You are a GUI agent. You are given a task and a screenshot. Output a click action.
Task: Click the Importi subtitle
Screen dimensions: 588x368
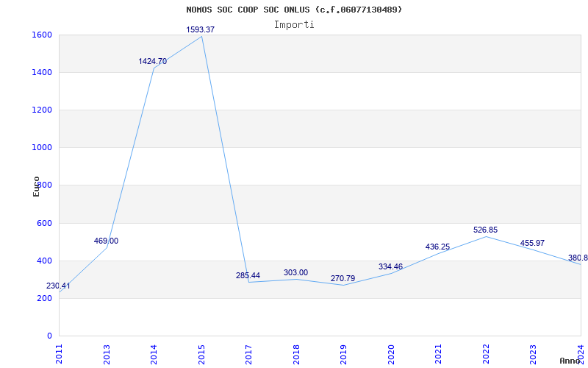click(294, 25)
